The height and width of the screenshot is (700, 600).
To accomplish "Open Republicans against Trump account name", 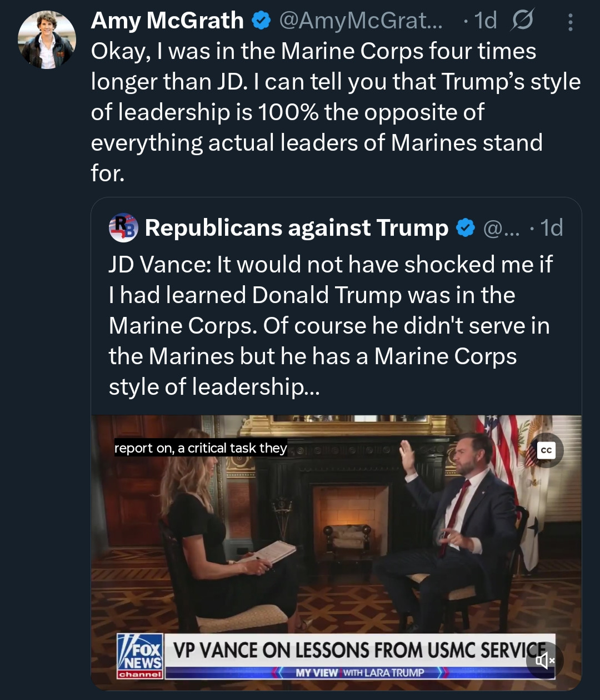I will click(x=297, y=227).
